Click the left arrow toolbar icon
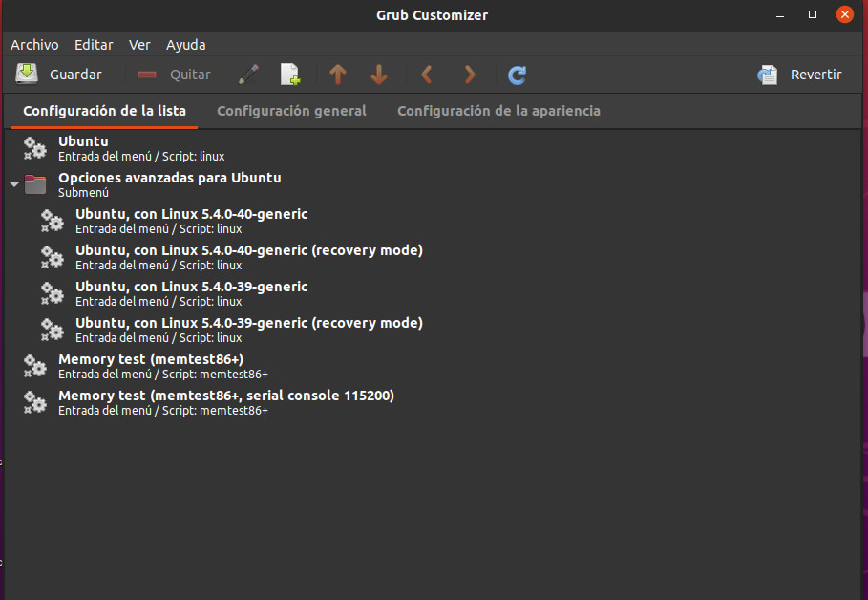Viewport: 868px width, 600px height. click(427, 75)
